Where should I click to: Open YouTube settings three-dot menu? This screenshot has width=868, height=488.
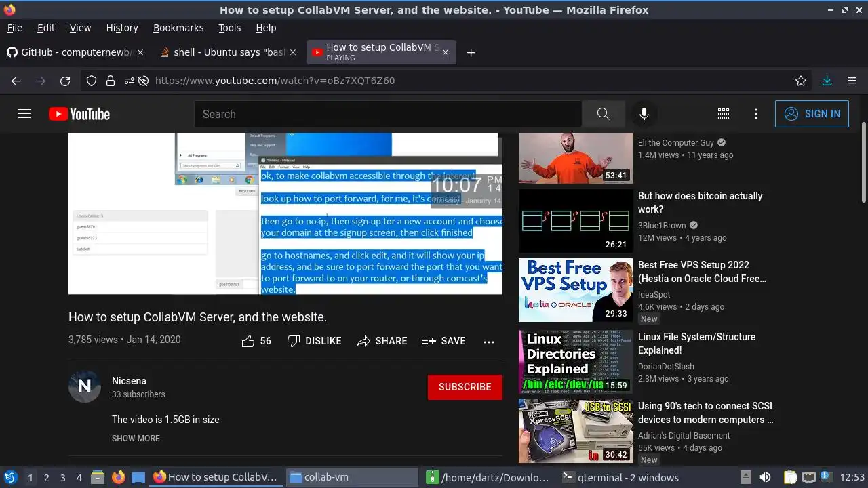pyautogui.click(x=756, y=114)
